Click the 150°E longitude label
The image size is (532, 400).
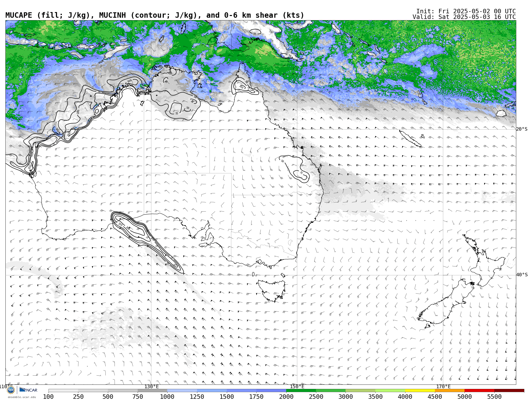(x=297, y=386)
